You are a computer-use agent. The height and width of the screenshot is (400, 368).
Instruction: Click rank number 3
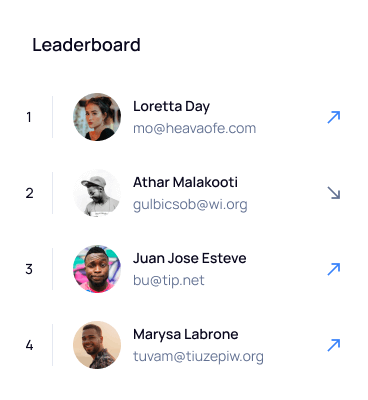point(29,269)
